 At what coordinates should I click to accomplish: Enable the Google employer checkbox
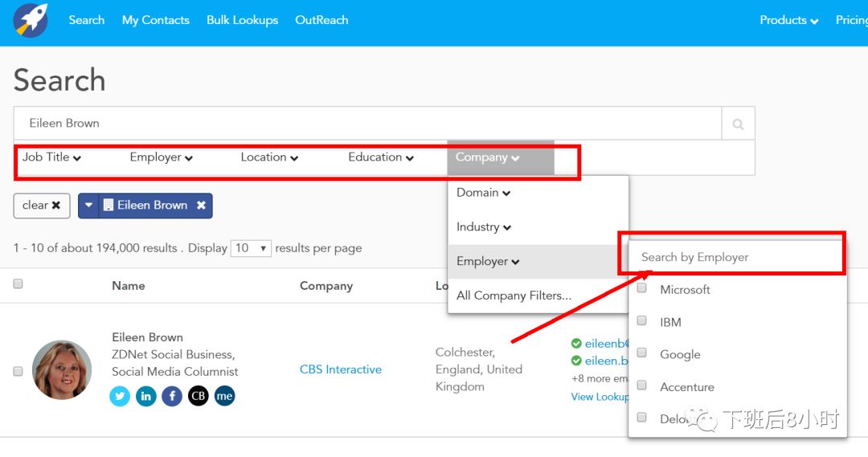point(642,353)
